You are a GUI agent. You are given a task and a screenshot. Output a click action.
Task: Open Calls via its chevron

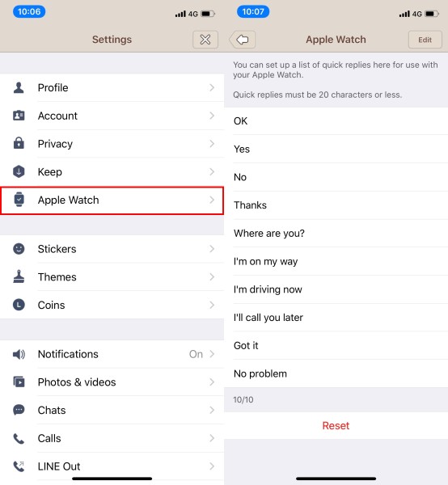212,438
